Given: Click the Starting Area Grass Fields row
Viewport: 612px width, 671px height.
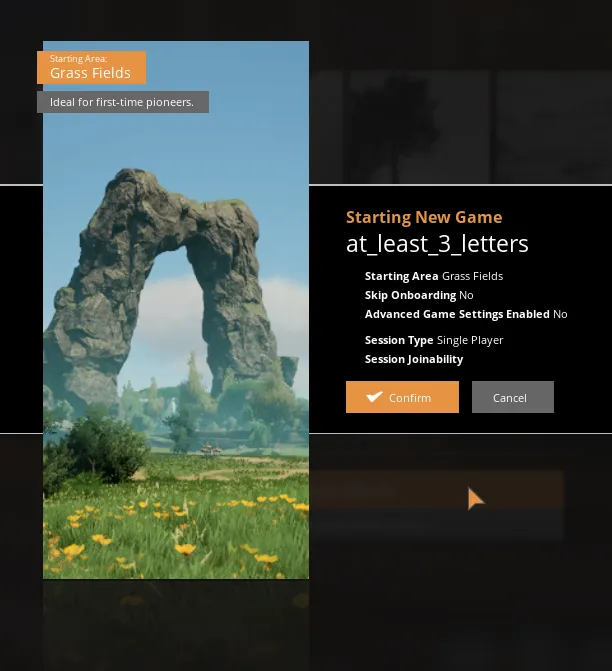Looking at the screenshot, I should [x=434, y=276].
